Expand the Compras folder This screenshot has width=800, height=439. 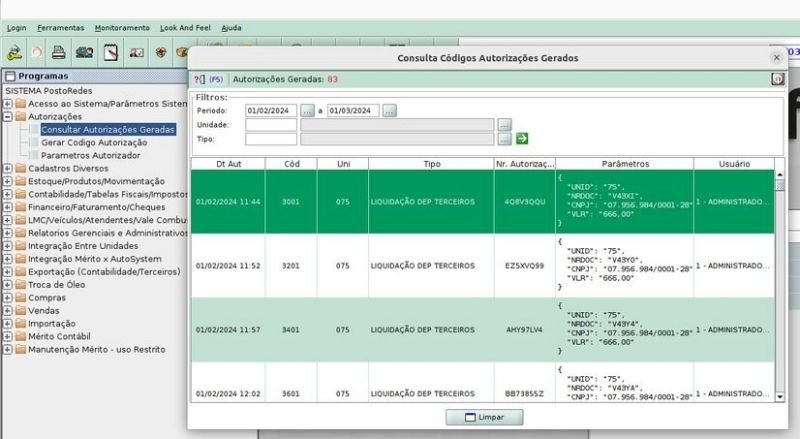[8, 298]
